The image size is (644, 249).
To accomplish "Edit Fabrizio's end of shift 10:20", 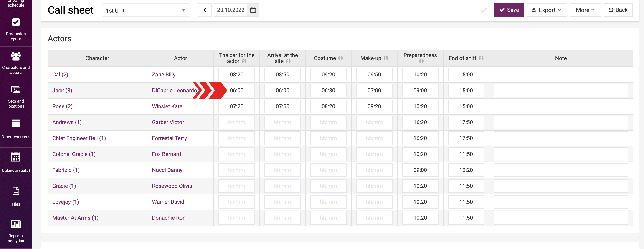I will pyautogui.click(x=466, y=170).
